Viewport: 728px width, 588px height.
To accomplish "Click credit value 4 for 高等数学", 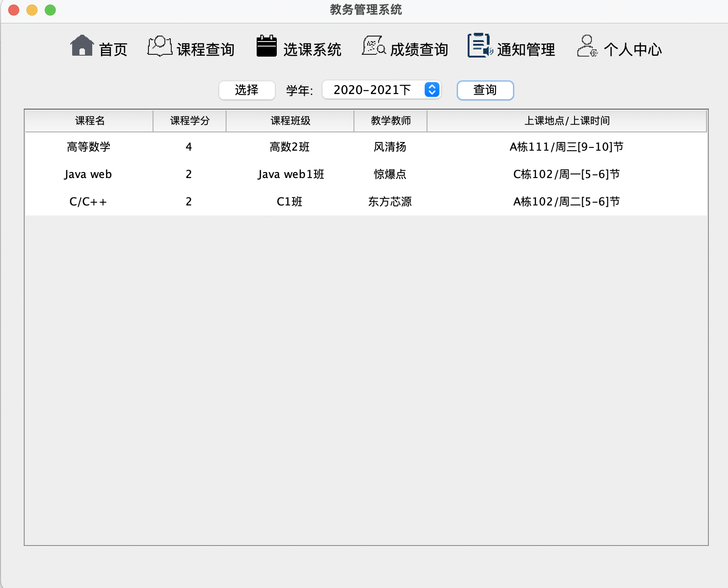I will [x=189, y=147].
